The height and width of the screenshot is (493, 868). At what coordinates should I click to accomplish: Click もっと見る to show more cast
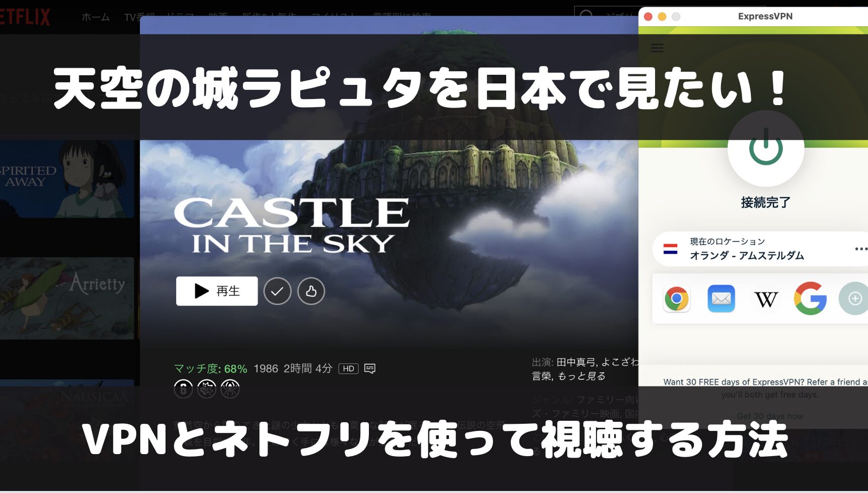pos(581,376)
